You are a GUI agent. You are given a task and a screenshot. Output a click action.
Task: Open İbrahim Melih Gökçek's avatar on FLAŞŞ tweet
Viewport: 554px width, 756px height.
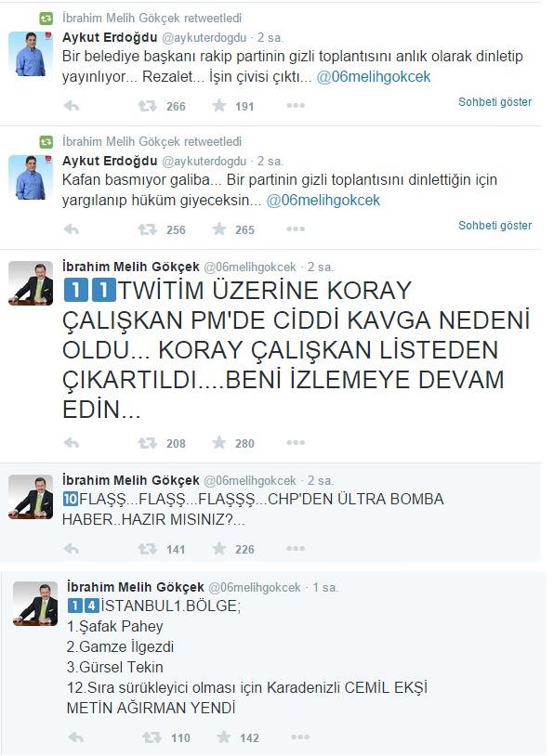click(x=31, y=497)
